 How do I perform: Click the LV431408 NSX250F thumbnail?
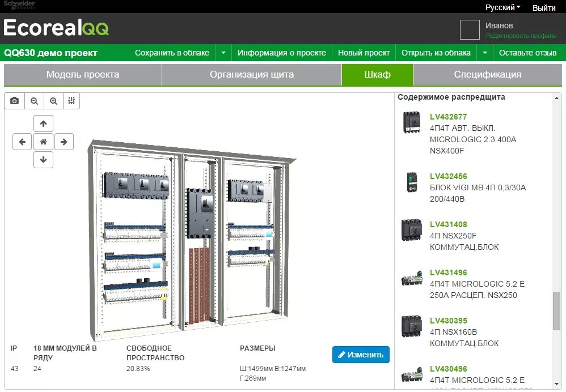coord(412,230)
